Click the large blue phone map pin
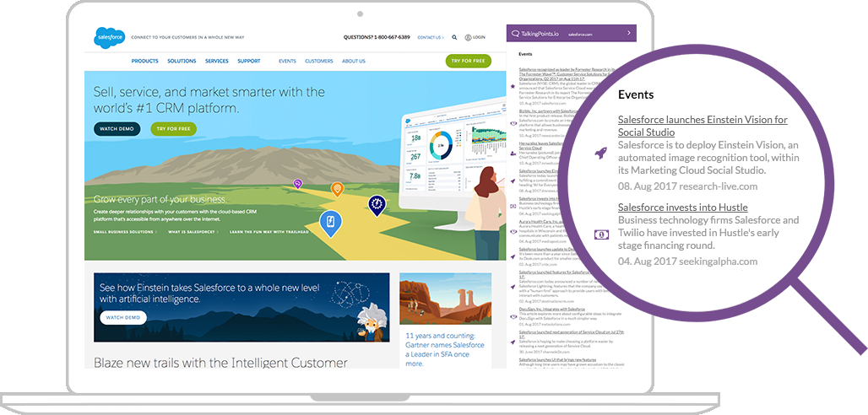 point(330,224)
